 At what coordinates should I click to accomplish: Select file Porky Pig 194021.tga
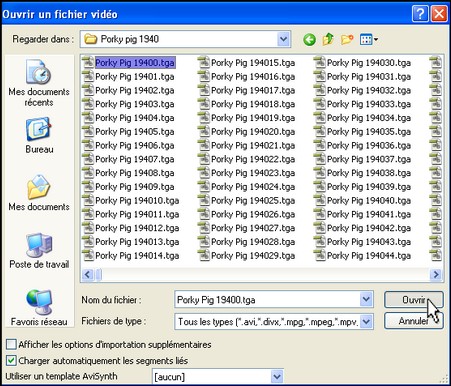(253, 145)
